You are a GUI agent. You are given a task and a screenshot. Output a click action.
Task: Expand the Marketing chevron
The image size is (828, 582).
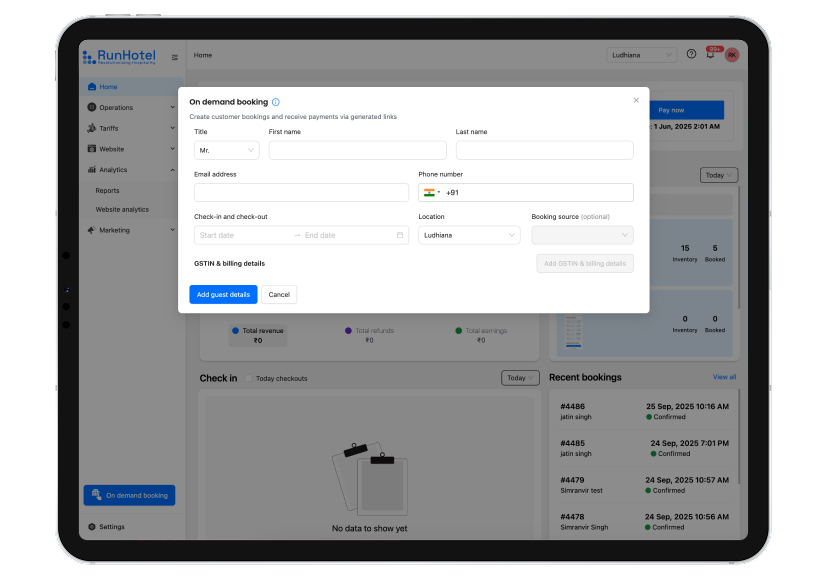[x=173, y=230]
